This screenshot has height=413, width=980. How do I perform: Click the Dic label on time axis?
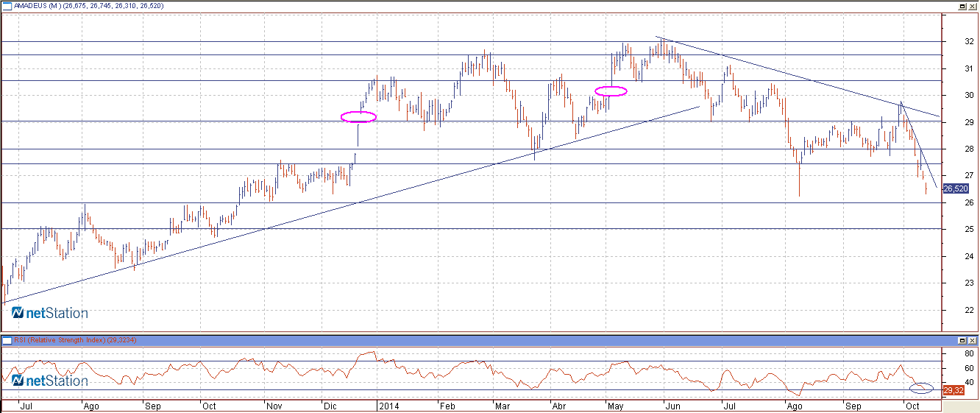coord(331,406)
